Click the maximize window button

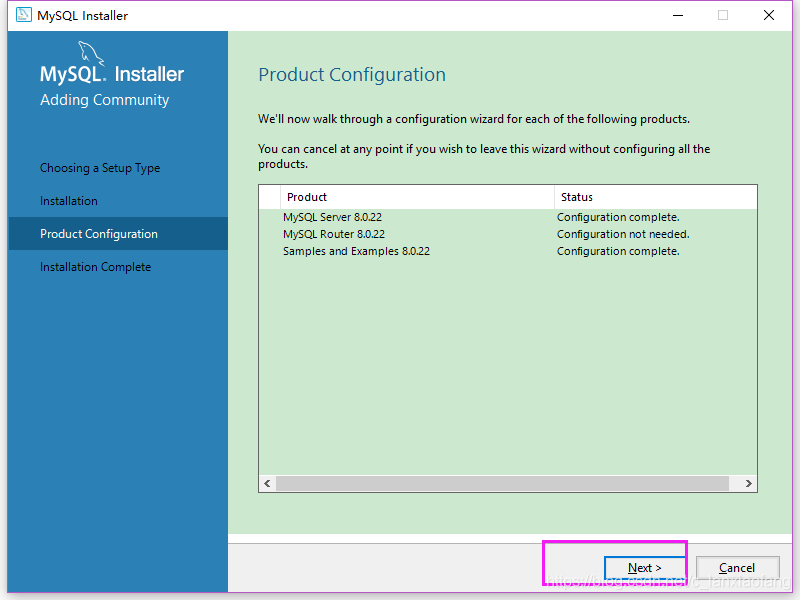723,15
